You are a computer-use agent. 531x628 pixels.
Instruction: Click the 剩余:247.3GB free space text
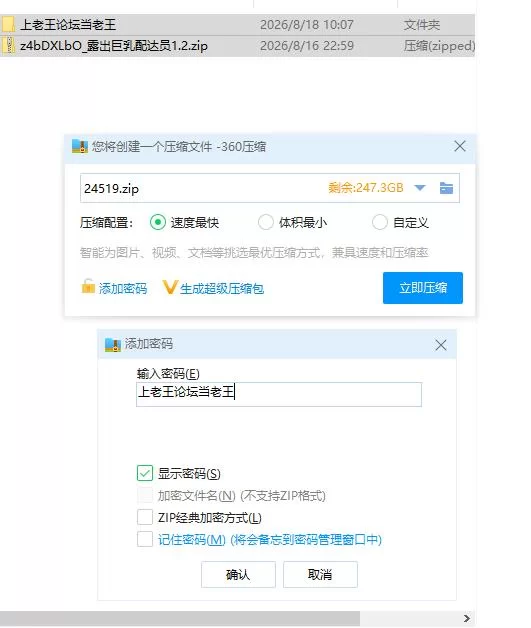[366, 187]
